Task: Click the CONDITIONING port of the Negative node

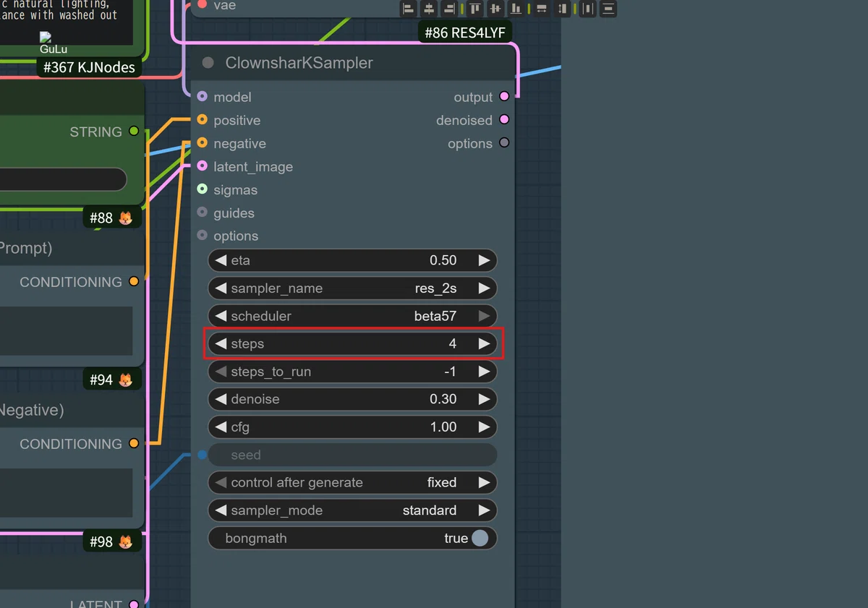Action: 134,443
